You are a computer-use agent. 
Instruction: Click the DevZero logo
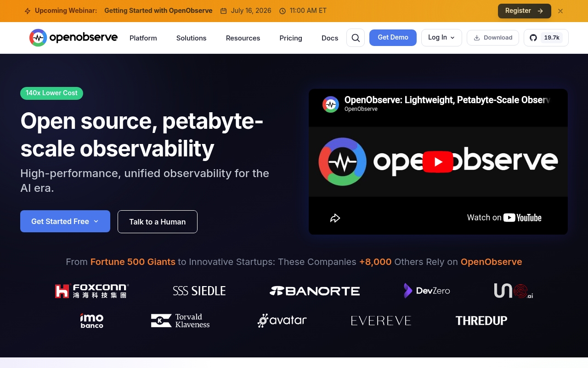pos(427,291)
